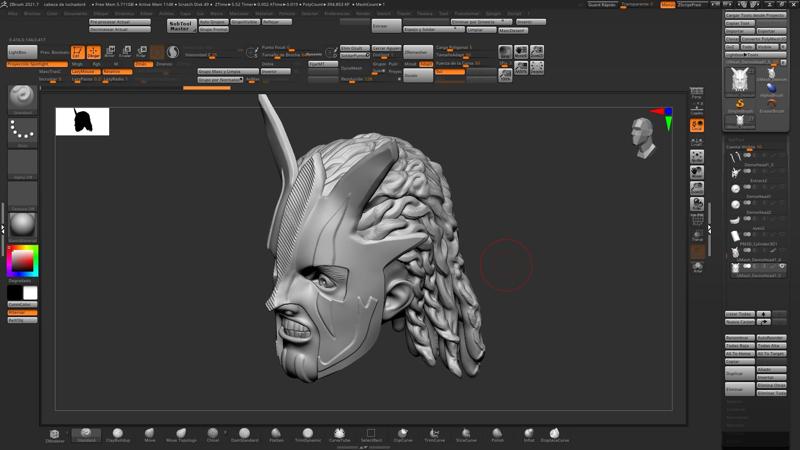Click the Transp icon in right shelf
800x450 pixels.
click(x=697, y=236)
